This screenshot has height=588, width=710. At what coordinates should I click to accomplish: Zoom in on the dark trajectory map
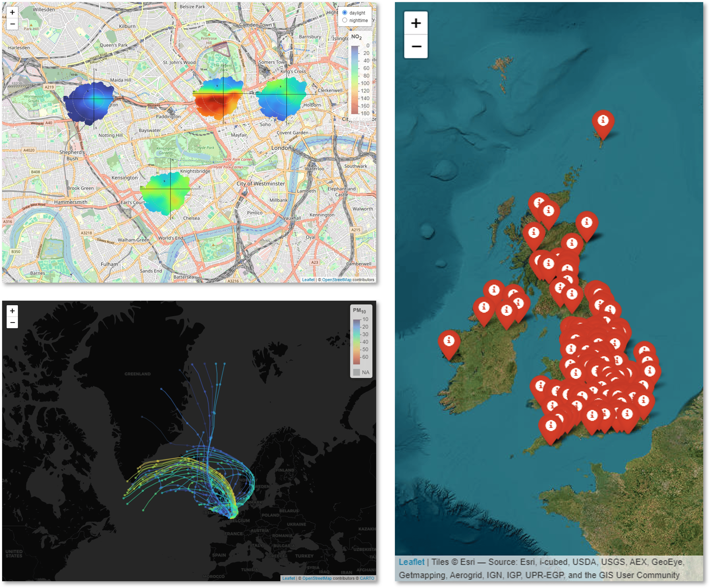[12, 310]
